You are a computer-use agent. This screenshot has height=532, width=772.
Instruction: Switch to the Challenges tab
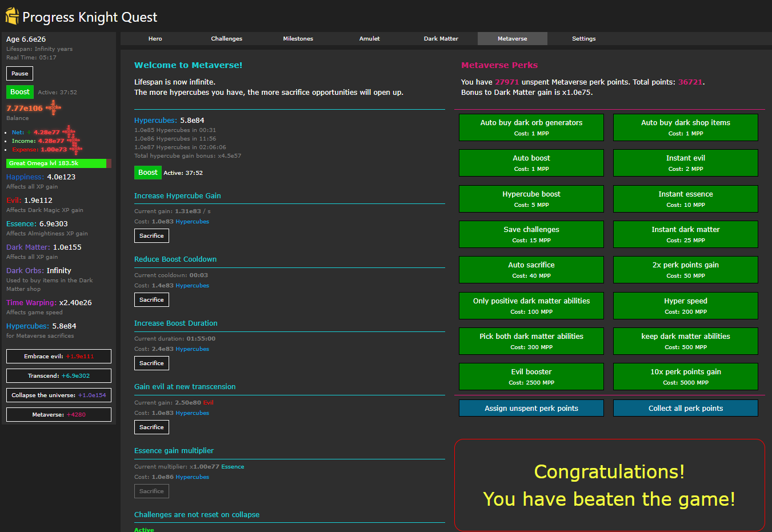coord(226,39)
